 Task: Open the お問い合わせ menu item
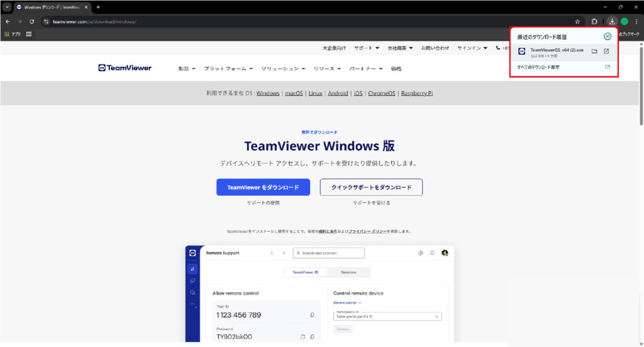435,48
